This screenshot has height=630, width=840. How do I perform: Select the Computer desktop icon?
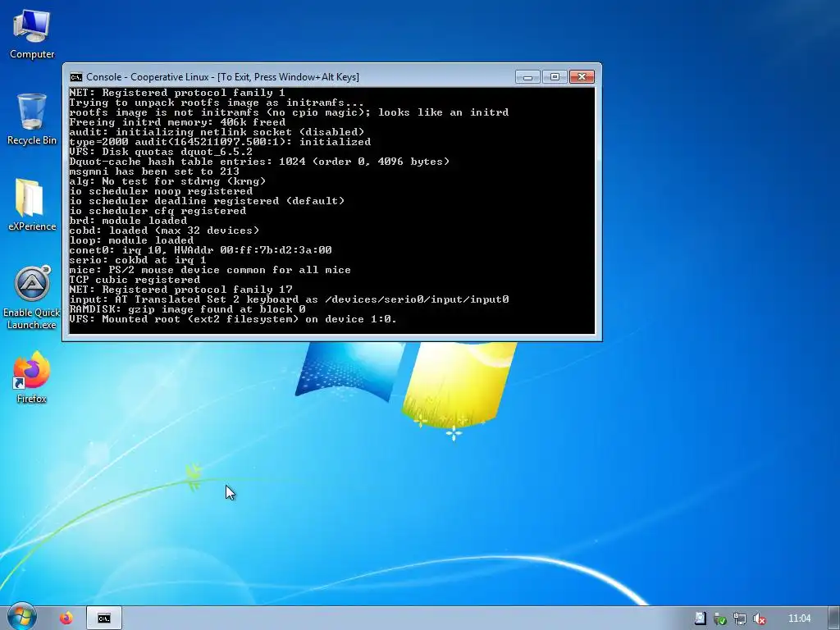(x=32, y=34)
